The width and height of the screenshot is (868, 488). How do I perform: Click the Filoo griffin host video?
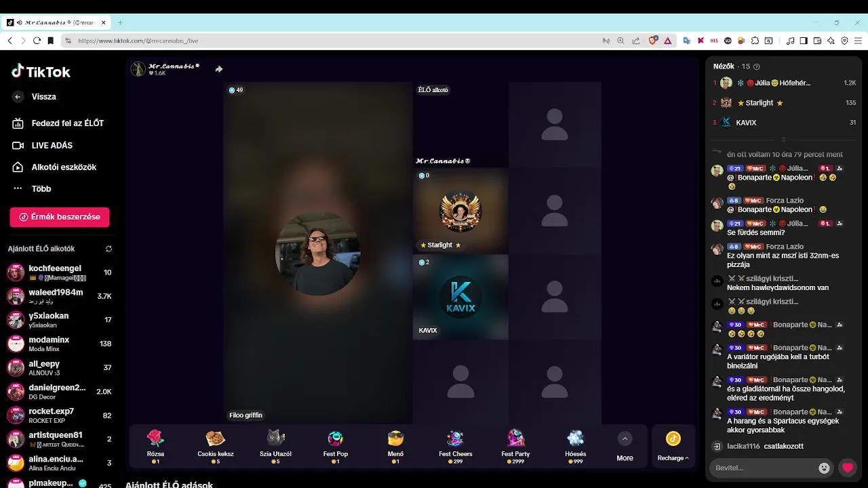pos(318,253)
